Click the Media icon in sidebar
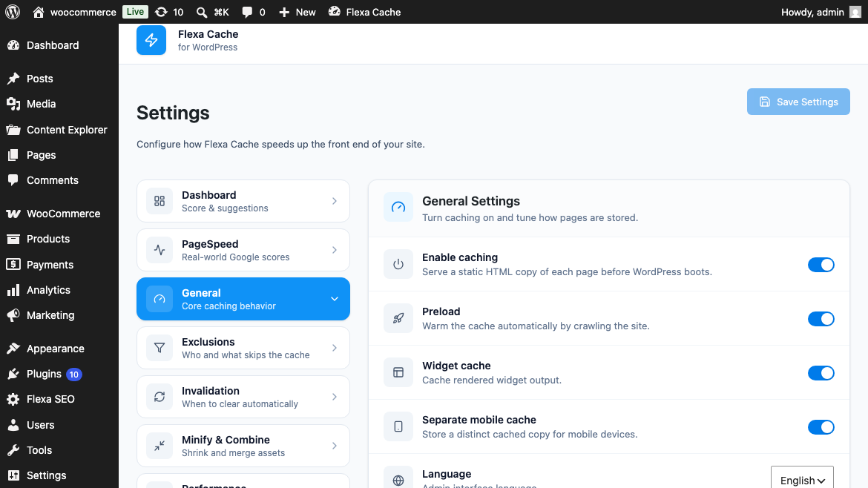The image size is (868, 488). [x=13, y=104]
